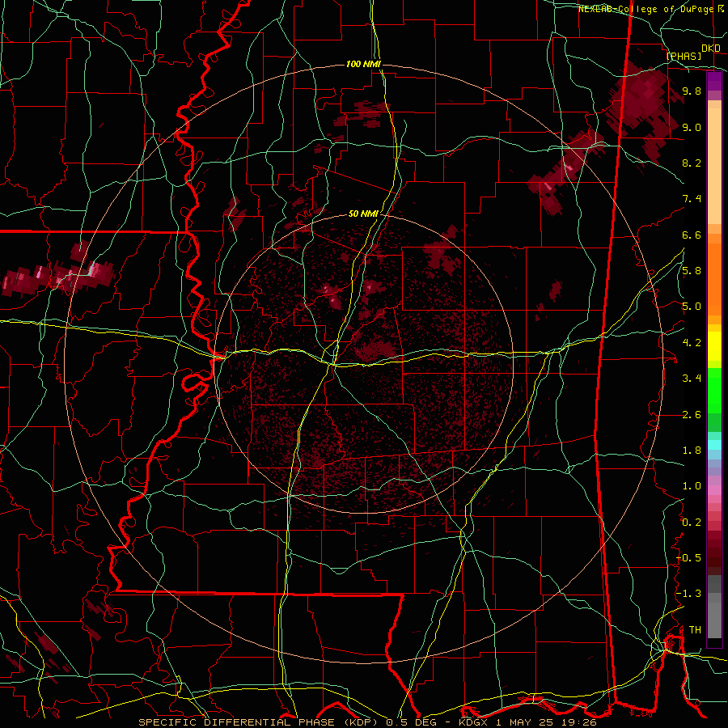
Task: Click the 5.0 color scale value
Action: point(692,307)
